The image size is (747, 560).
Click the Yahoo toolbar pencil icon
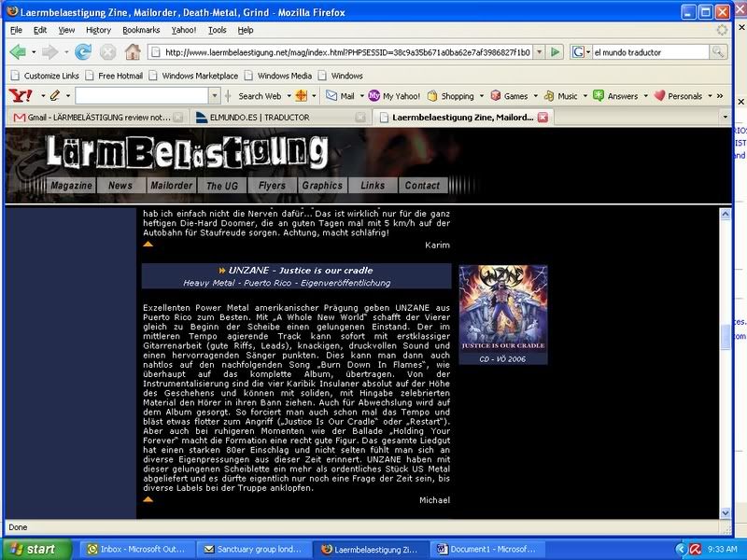(55, 96)
